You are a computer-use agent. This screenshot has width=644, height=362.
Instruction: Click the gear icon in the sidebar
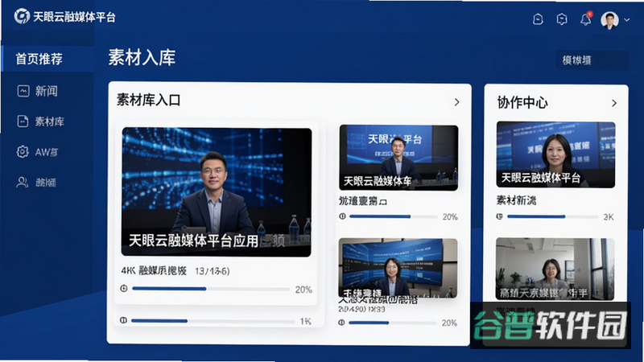coord(23,151)
